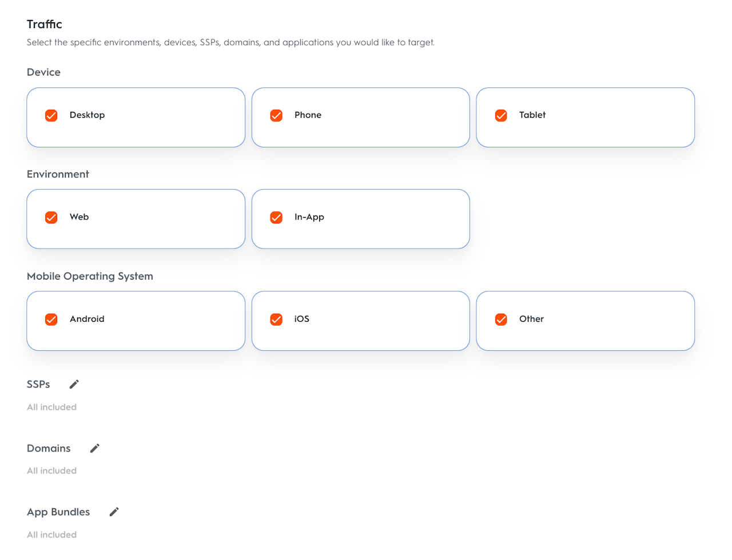Image resolution: width=732 pixels, height=560 pixels.
Task: Uncheck the iOS operating system checkbox
Action: point(276,319)
